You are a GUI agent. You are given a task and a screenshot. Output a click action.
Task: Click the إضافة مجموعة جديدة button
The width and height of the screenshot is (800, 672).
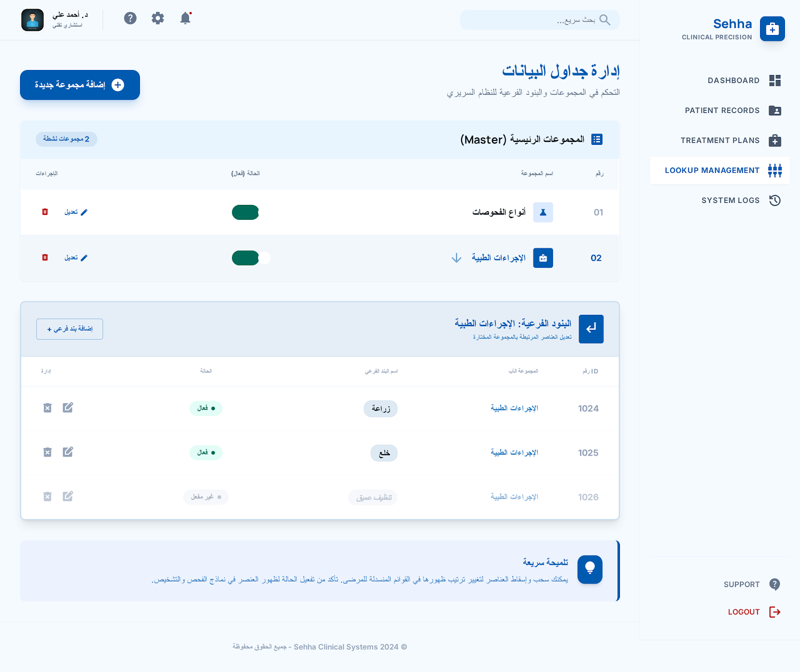80,85
